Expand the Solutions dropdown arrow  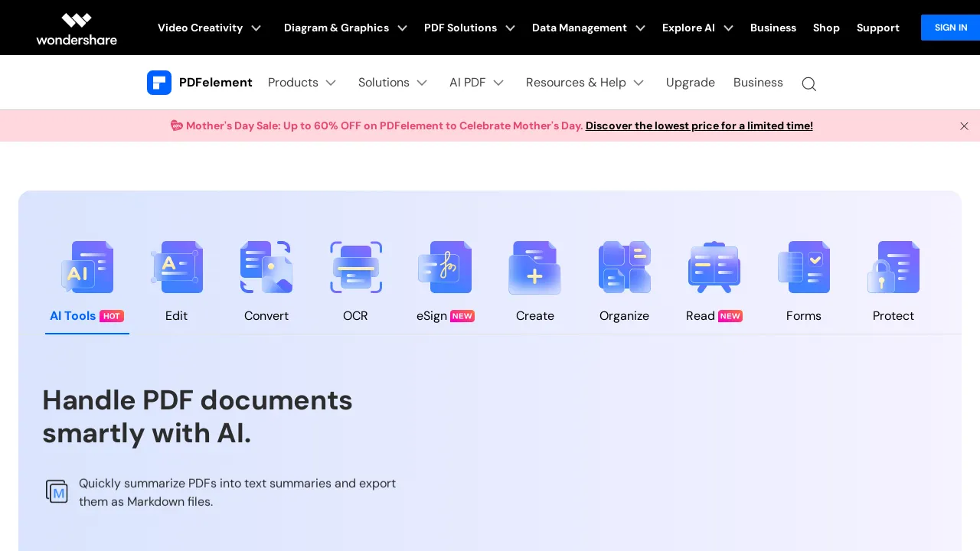point(422,83)
